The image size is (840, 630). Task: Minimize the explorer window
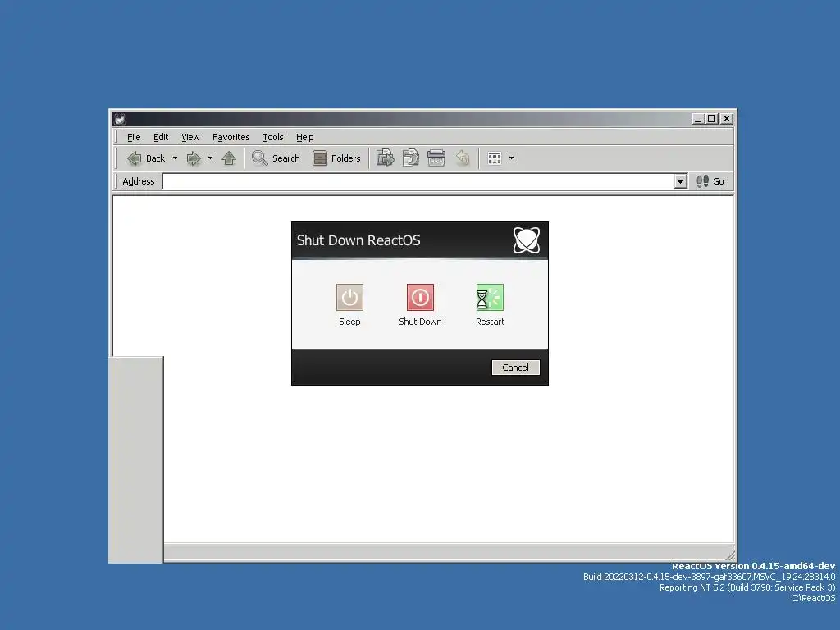pyautogui.click(x=697, y=119)
